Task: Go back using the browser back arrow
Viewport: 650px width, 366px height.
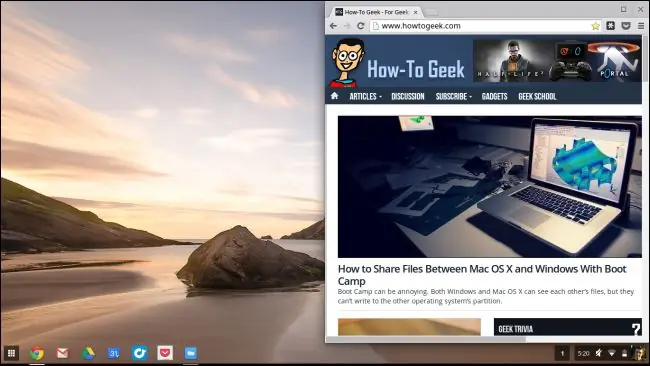Action: 333,26
